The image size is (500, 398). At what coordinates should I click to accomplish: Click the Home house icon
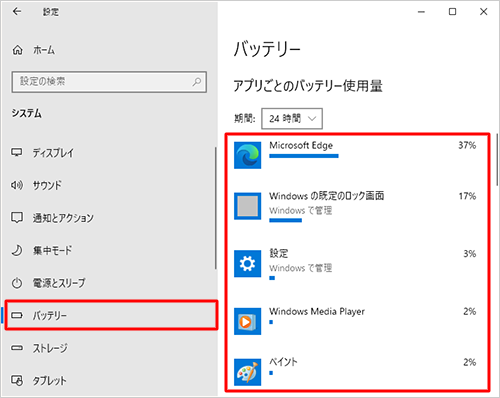17,50
